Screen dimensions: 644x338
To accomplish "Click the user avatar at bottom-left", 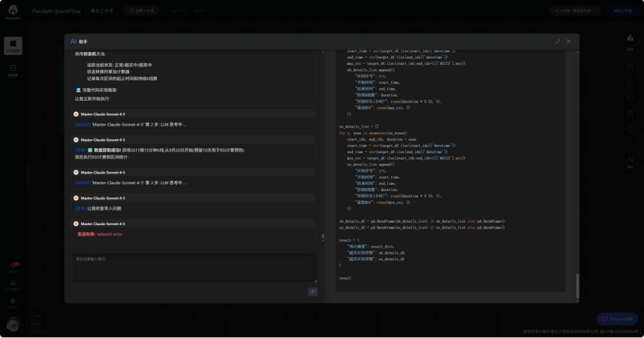I will (x=12, y=323).
